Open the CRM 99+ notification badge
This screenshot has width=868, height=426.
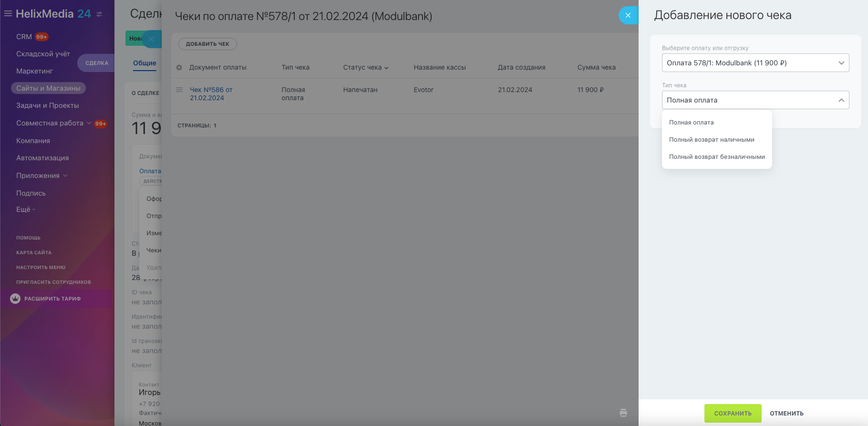tap(42, 37)
